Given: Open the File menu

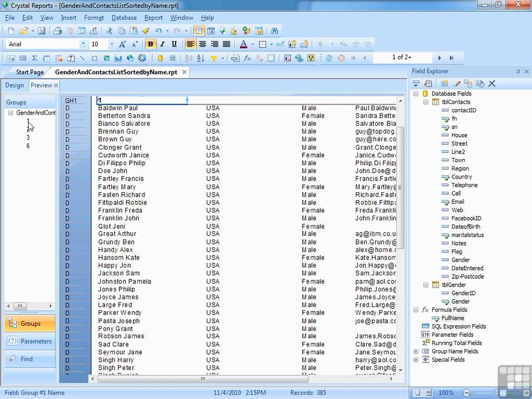Looking at the screenshot, I should click(x=9, y=18).
